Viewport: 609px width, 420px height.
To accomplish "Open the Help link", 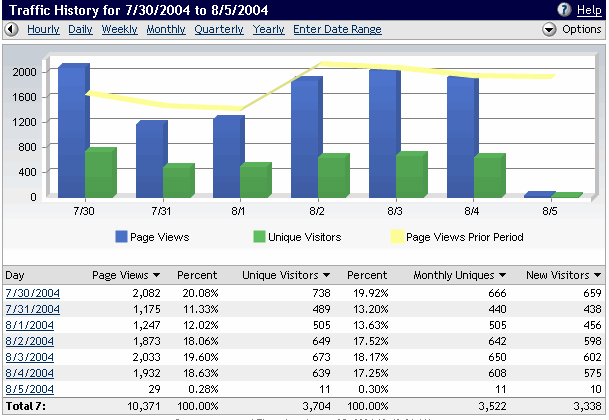I will coord(589,10).
